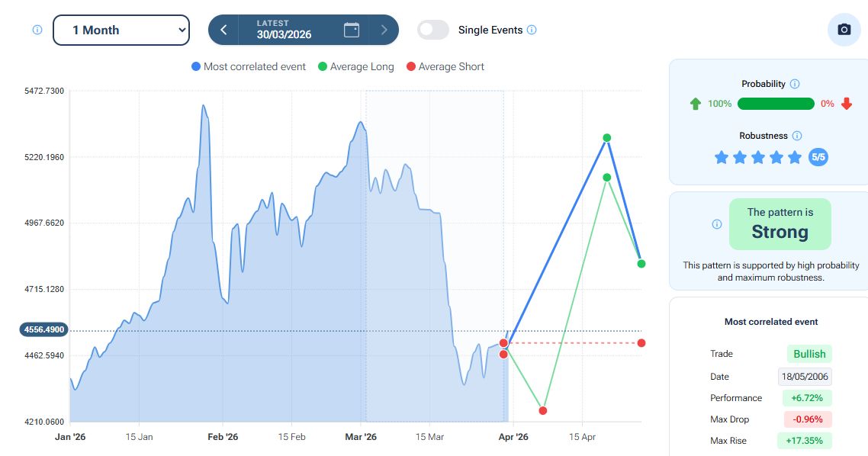
Task: Click the 18/05/2006 date value
Action: point(805,377)
